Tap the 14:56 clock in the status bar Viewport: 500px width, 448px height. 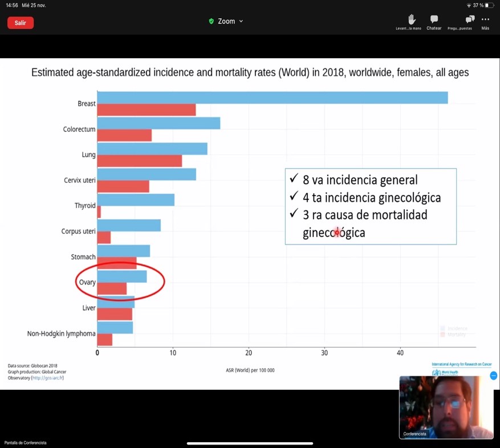[x=12, y=6]
